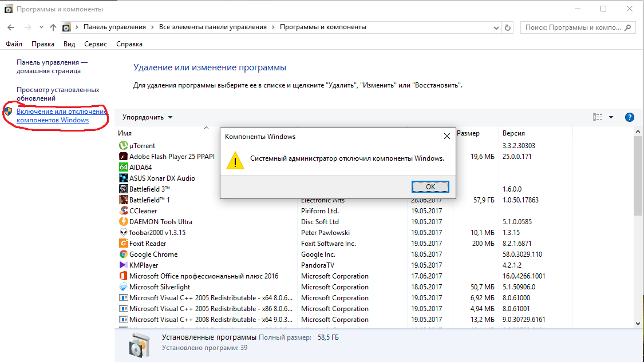Select publisher cell Peter Pawlowski

tap(325, 233)
